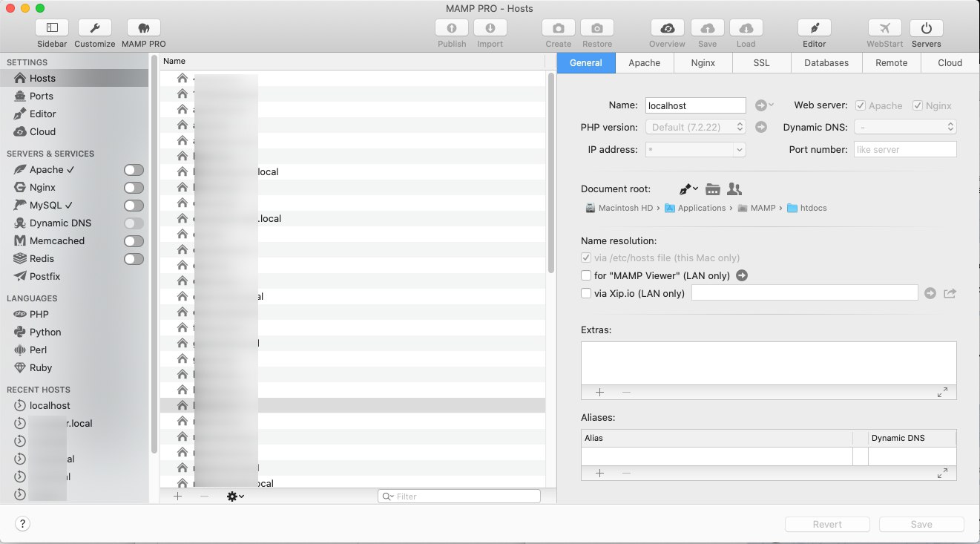Viewport: 980px width, 544px height.
Task: Toggle the Sidebar toolbar button
Action: [x=52, y=27]
